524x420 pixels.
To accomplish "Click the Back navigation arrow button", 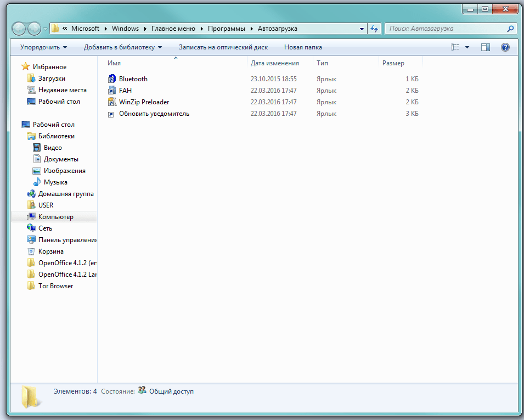I will 19,29.
